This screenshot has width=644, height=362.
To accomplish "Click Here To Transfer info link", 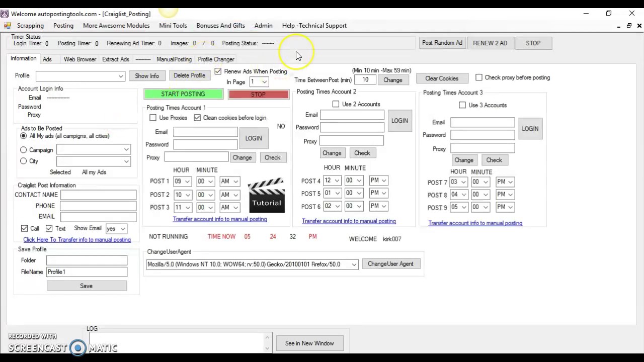I will coord(77,240).
